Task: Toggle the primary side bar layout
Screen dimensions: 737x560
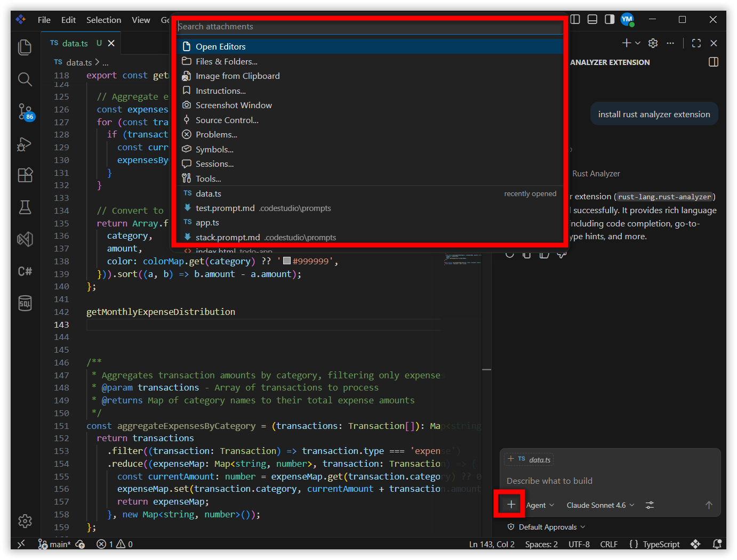Action: click(x=575, y=20)
